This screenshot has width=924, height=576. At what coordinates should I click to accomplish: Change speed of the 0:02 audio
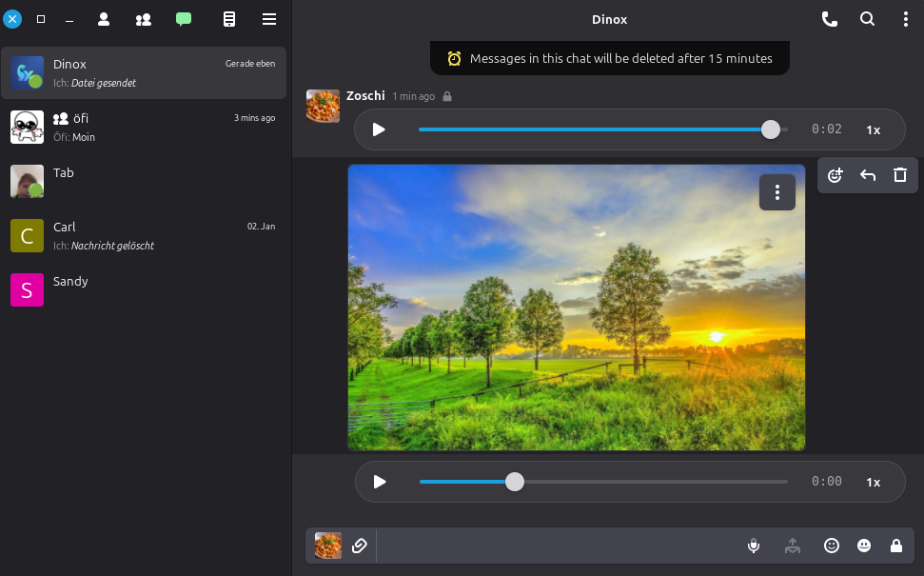point(874,130)
